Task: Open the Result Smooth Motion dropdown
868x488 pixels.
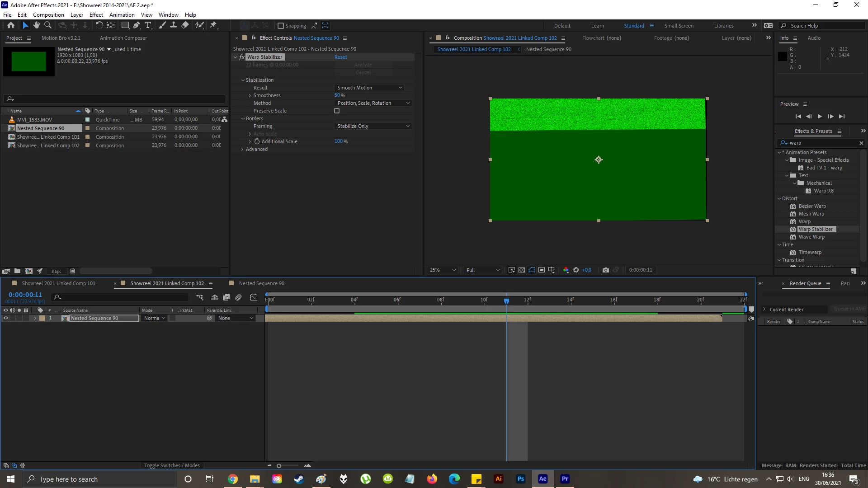Action: 369,88
